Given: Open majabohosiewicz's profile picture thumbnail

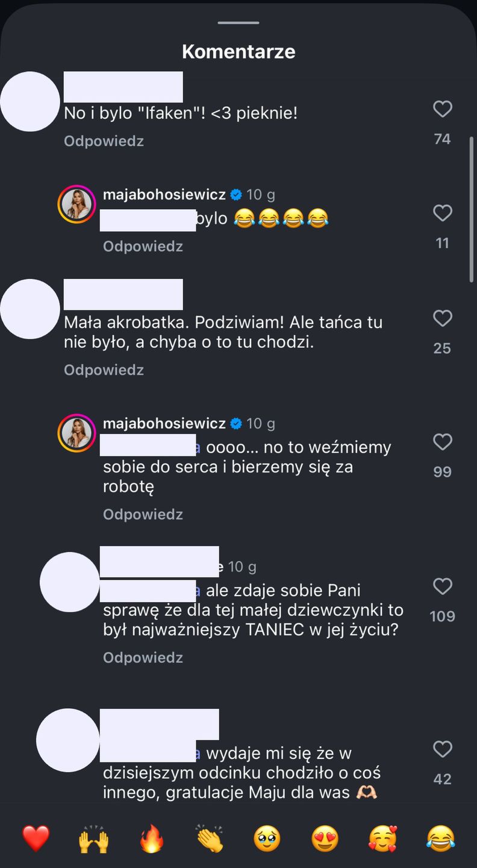Looking at the screenshot, I should click(77, 204).
